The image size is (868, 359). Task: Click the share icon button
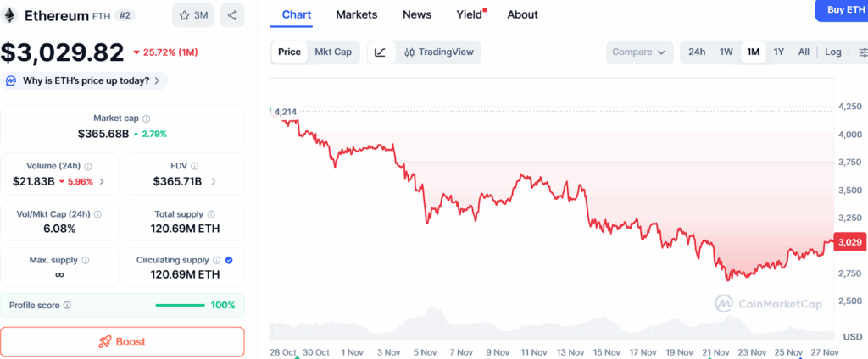tap(232, 15)
